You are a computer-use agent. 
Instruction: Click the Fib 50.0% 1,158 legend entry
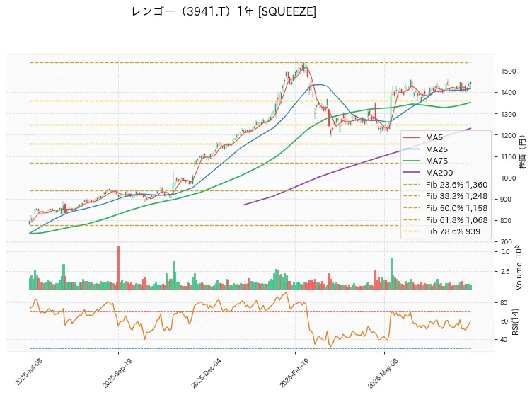[x=445, y=208]
